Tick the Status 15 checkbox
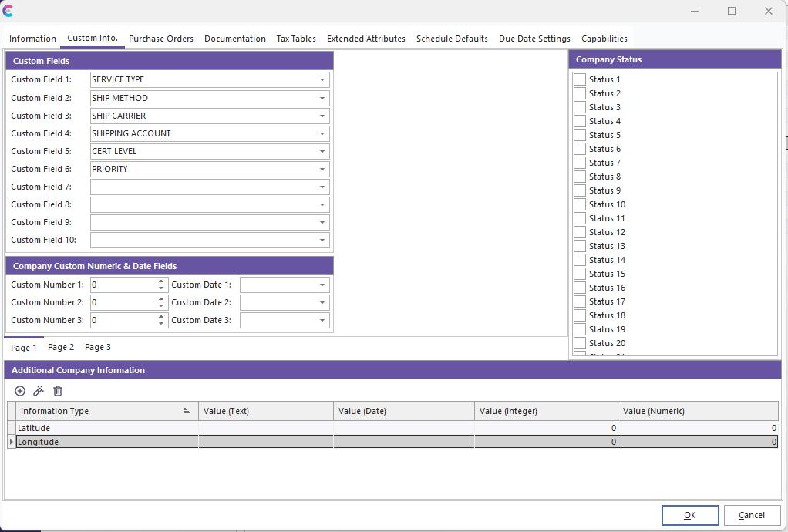 (x=580, y=274)
